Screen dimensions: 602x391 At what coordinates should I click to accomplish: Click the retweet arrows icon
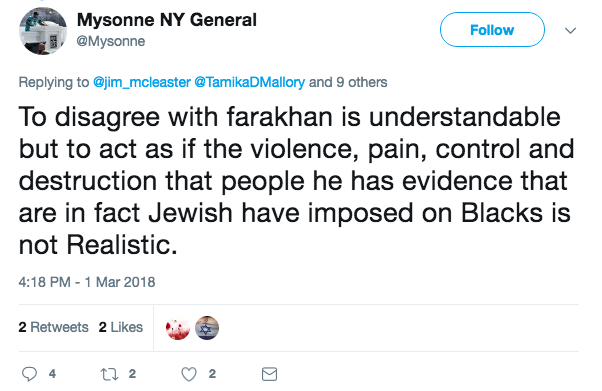(x=109, y=374)
